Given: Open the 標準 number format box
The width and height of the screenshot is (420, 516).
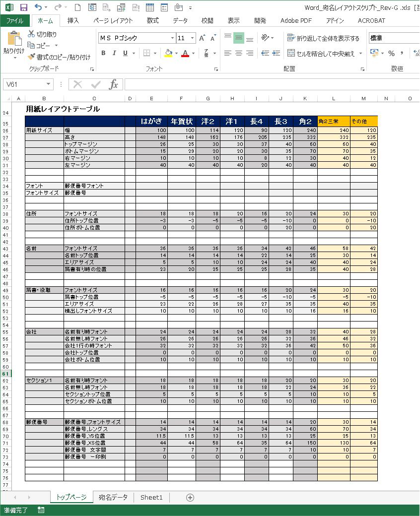Looking at the screenshot, I should click(x=394, y=38).
